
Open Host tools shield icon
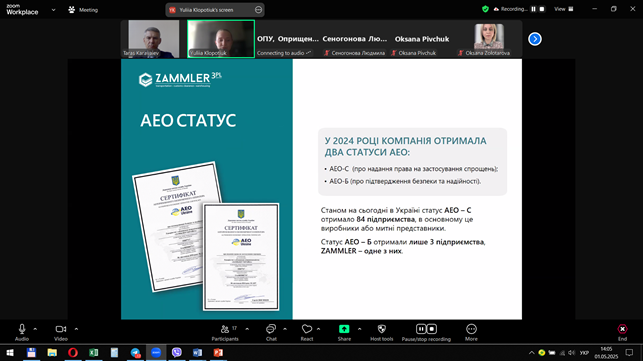pyautogui.click(x=382, y=329)
